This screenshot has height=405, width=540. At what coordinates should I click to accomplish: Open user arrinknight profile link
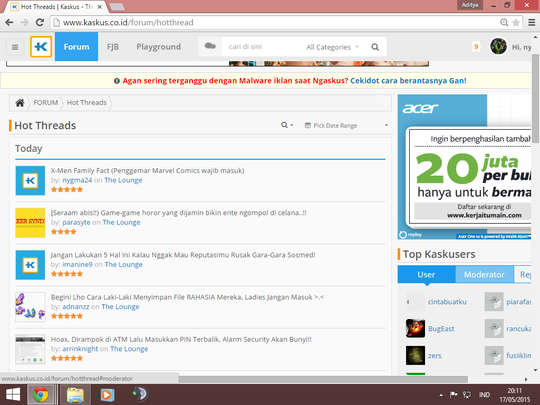(x=80, y=349)
